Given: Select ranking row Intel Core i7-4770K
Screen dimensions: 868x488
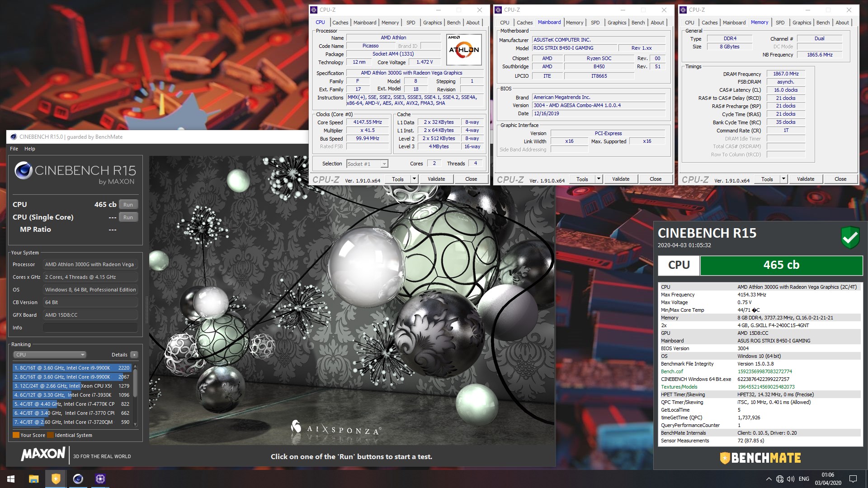Looking at the screenshot, I should tap(72, 404).
